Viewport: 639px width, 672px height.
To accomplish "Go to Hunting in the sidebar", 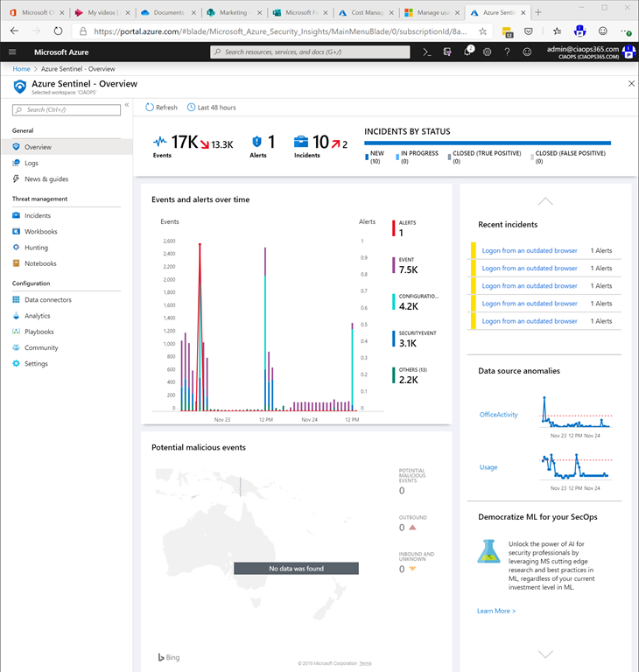I will (36, 248).
